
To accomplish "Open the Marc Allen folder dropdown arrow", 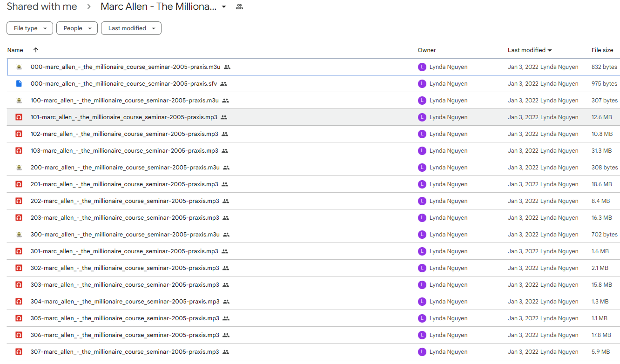I will (x=224, y=7).
